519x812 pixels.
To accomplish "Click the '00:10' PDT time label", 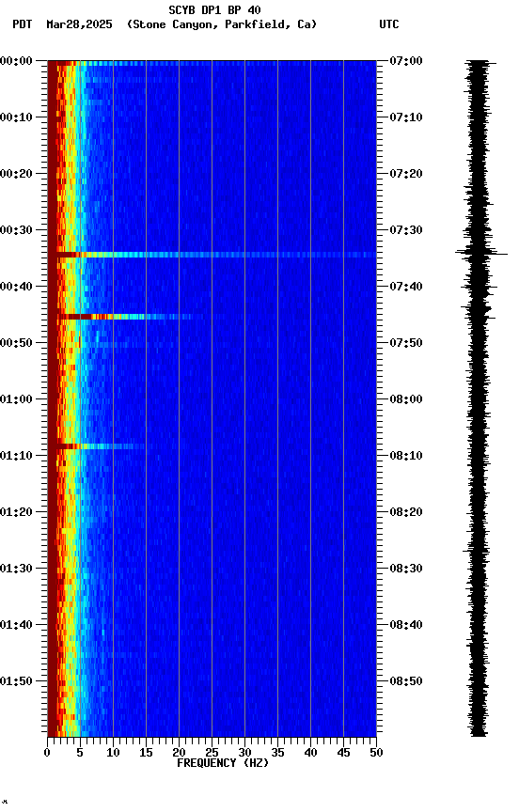I will coord(16,117).
